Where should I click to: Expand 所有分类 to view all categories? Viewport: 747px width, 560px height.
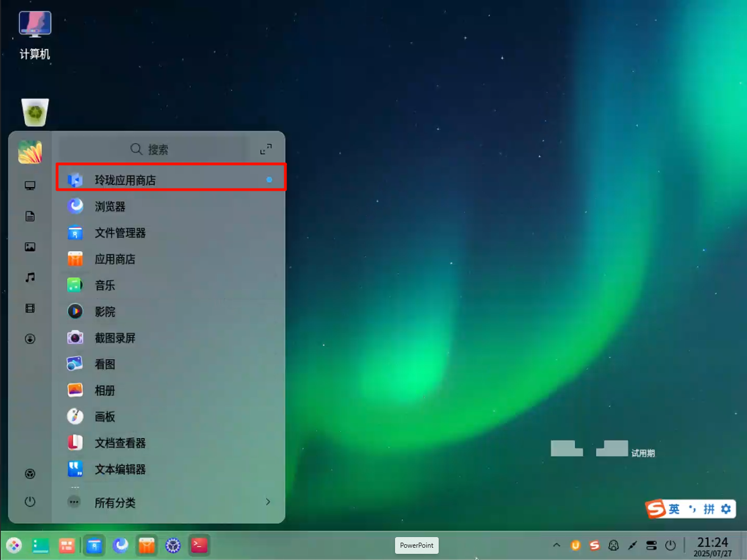(115, 502)
